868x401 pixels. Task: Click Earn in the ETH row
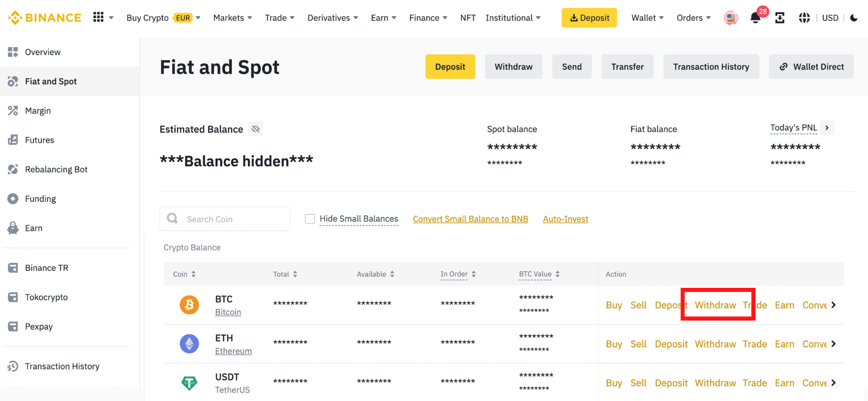pos(784,344)
